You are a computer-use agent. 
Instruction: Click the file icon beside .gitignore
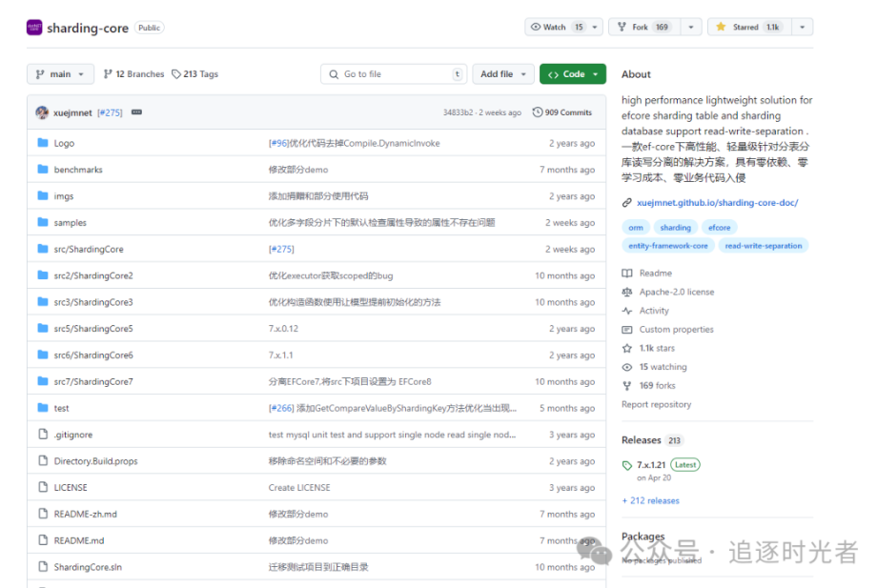pyautogui.click(x=43, y=435)
